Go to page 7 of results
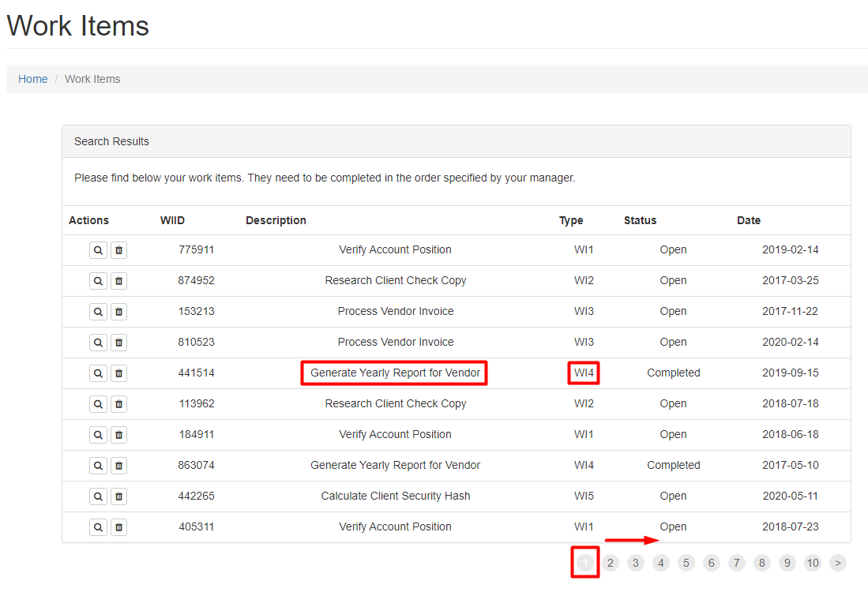 coord(736,564)
